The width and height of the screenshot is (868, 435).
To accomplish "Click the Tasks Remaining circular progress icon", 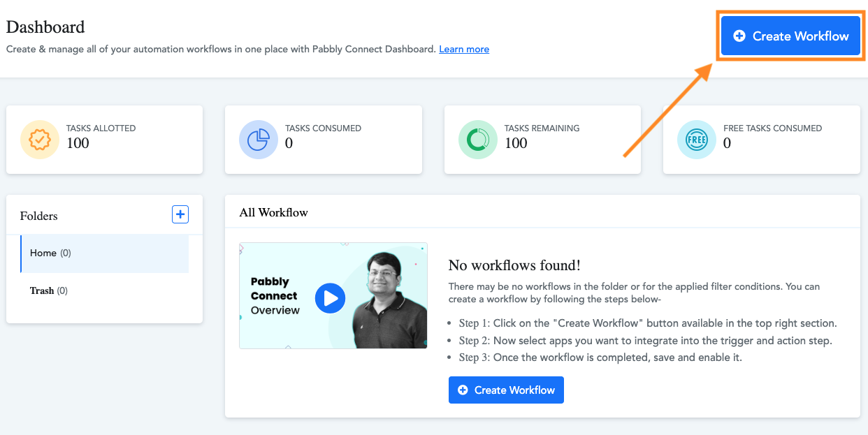I will [477, 139].
